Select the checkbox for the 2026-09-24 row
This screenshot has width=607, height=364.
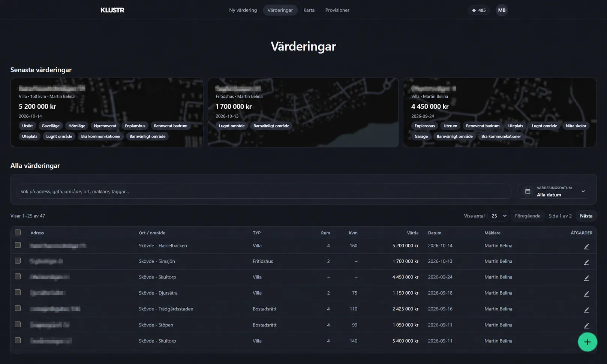pyautogui.click(x=18, y=276)
